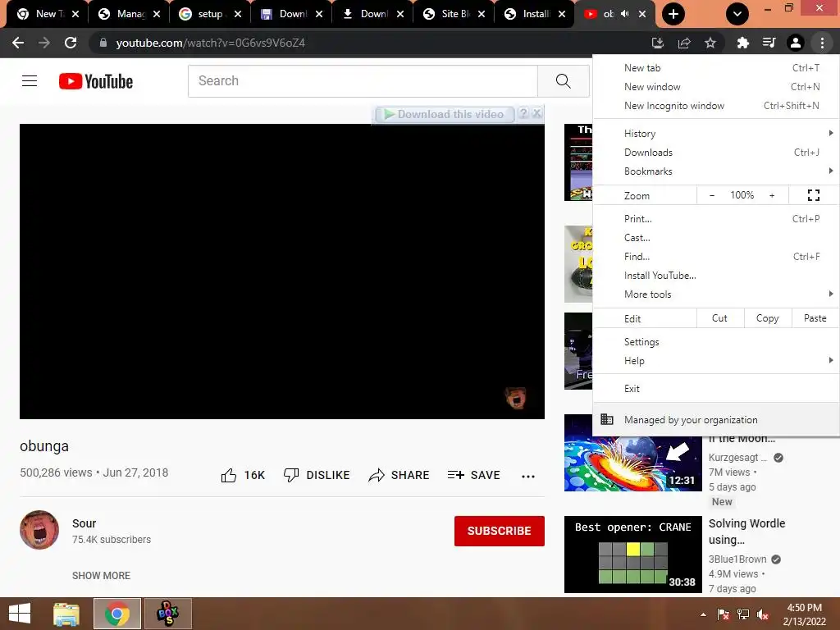Go back using the browser back arrow
Viewport: 840px width, 630px height.
point(18,43)
